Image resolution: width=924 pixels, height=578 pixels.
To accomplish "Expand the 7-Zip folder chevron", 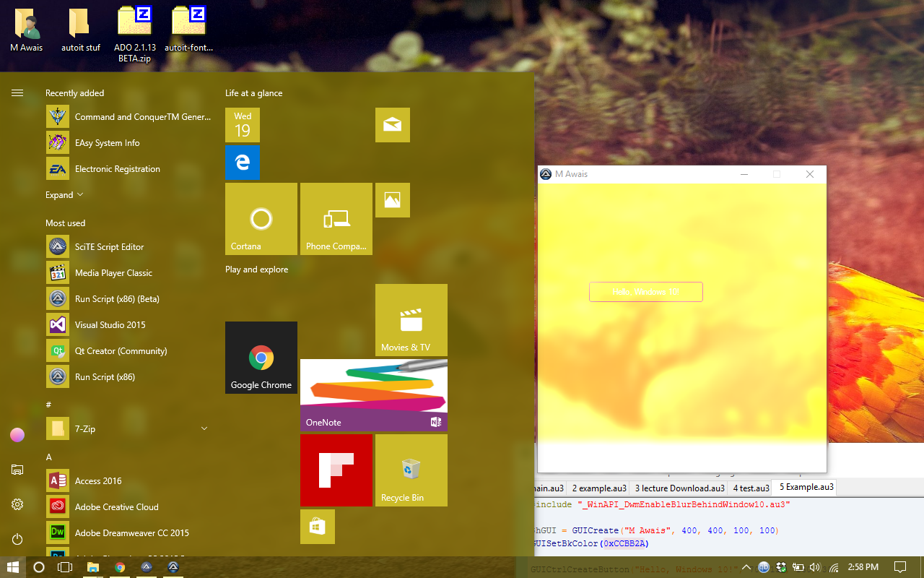I will pyautogui.click(x=204, y=428).
